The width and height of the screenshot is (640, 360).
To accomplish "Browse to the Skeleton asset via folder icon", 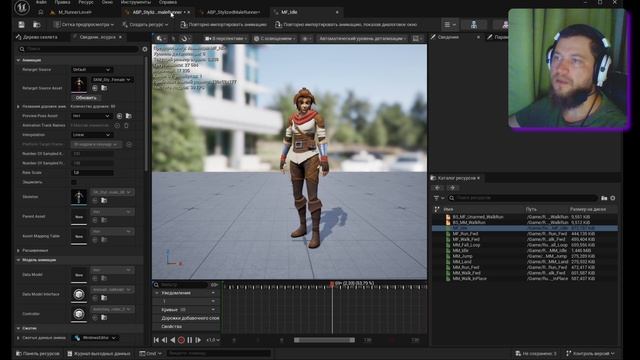I will (104, 200).
